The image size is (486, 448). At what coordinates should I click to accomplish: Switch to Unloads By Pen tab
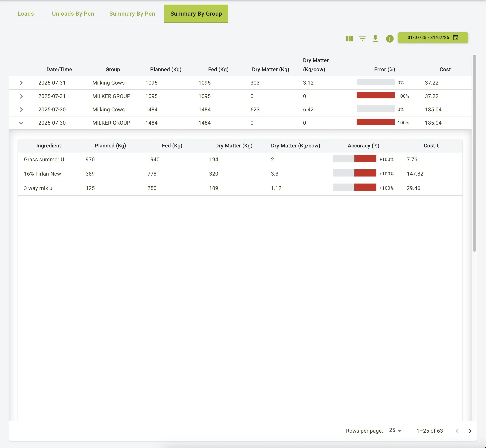(73, 13)
